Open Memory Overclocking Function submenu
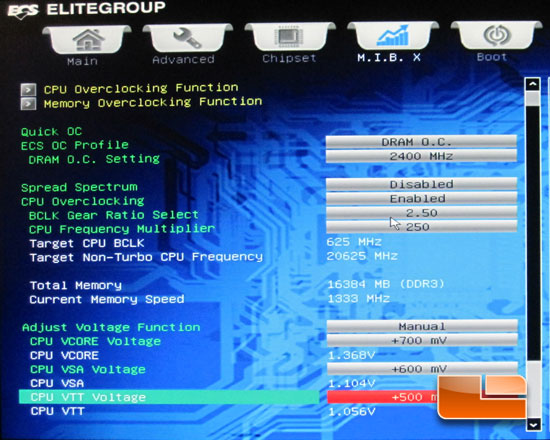 pyautogui.click(x=153, y=103)
